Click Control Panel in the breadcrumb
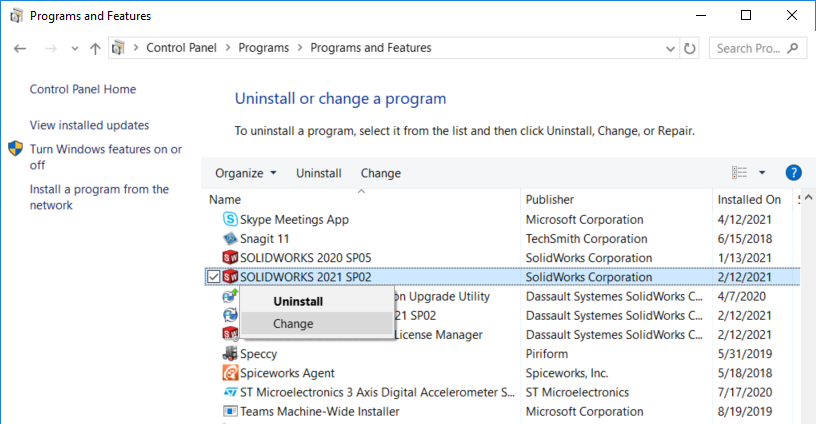816x424 pixels. [x=181, y=48]
